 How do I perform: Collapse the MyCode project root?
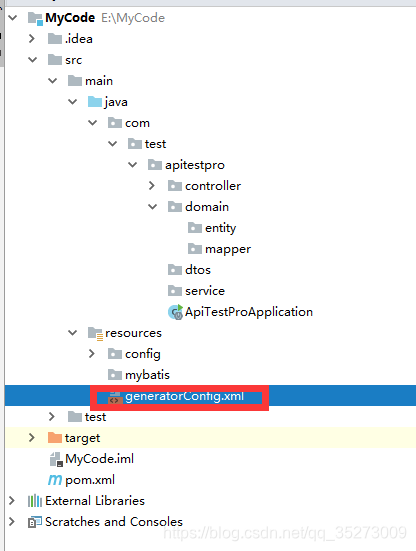(13, 18)
